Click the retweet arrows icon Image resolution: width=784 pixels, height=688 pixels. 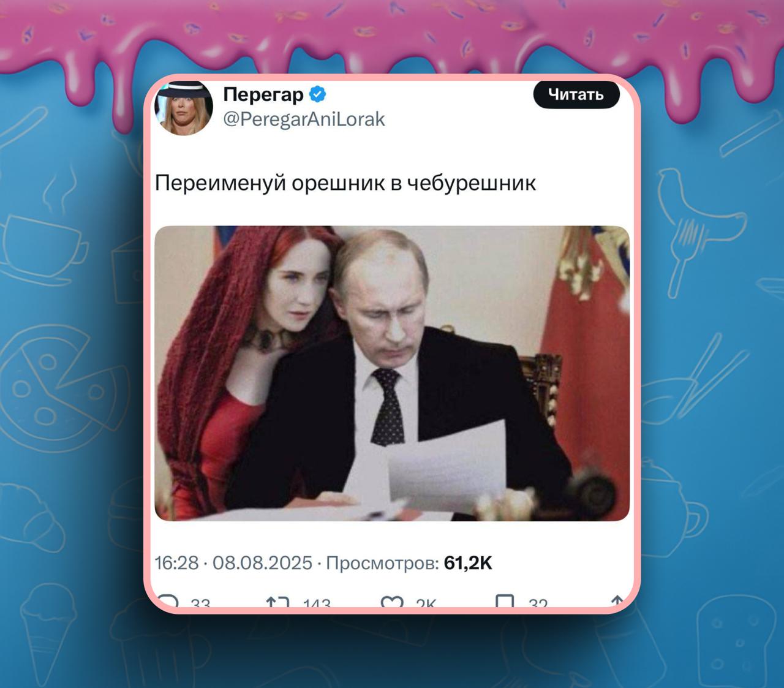(277, 602)
